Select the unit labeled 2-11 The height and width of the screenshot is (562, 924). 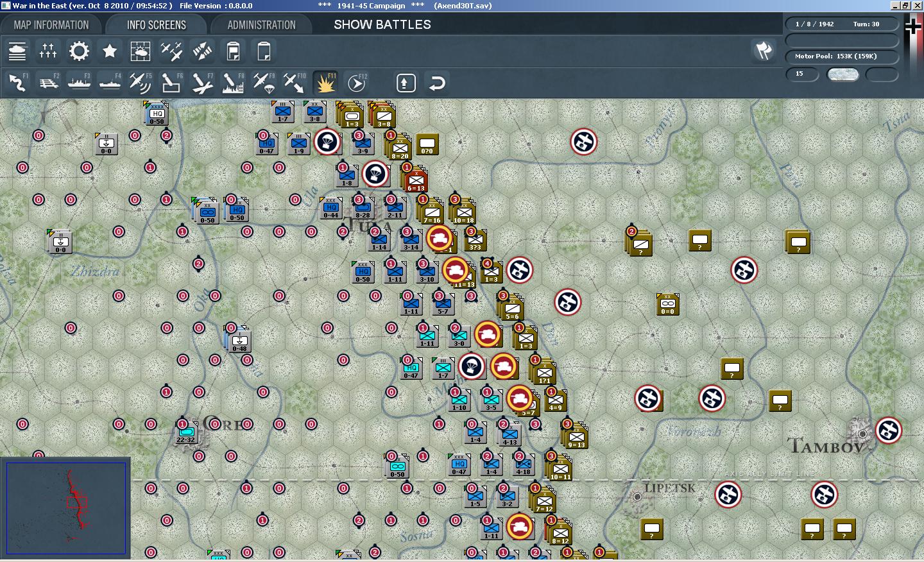(x=395, y=209)
